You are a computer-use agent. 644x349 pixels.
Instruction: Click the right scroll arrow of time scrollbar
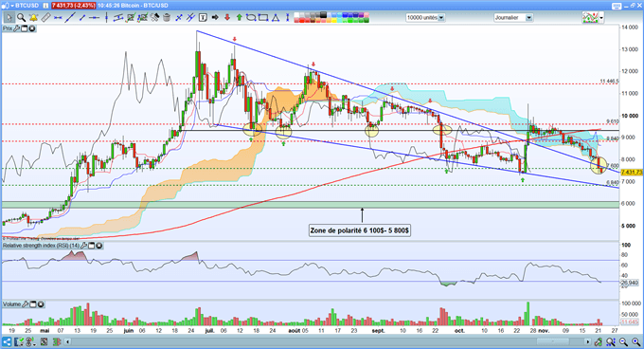(588, 341)
